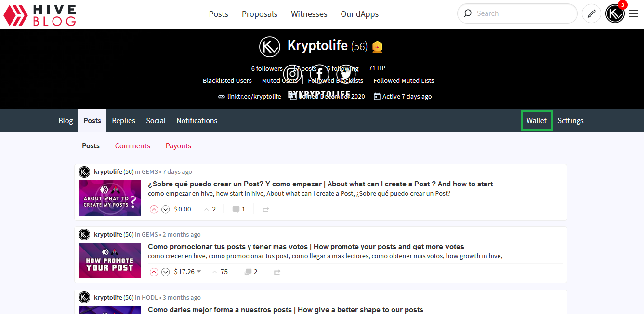Click '71 HP' in profile stats
Viewport: 644px width, 329px height.
(377, 68)
